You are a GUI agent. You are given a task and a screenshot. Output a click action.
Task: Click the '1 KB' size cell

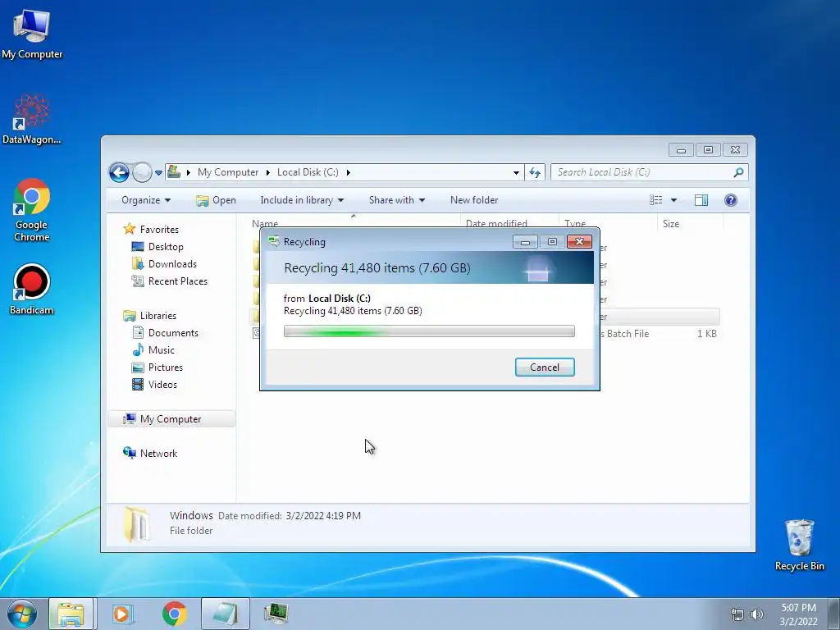pos(706,334)
